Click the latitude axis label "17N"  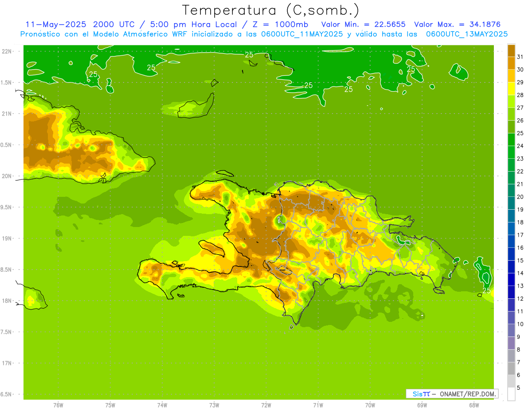6,363
